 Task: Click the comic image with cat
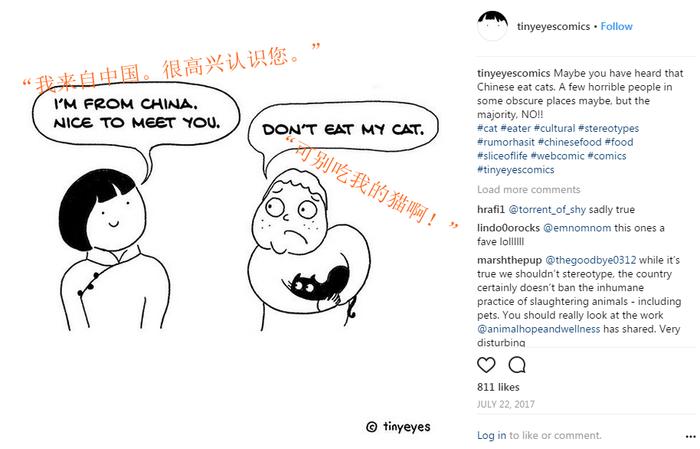coord(232,223)
